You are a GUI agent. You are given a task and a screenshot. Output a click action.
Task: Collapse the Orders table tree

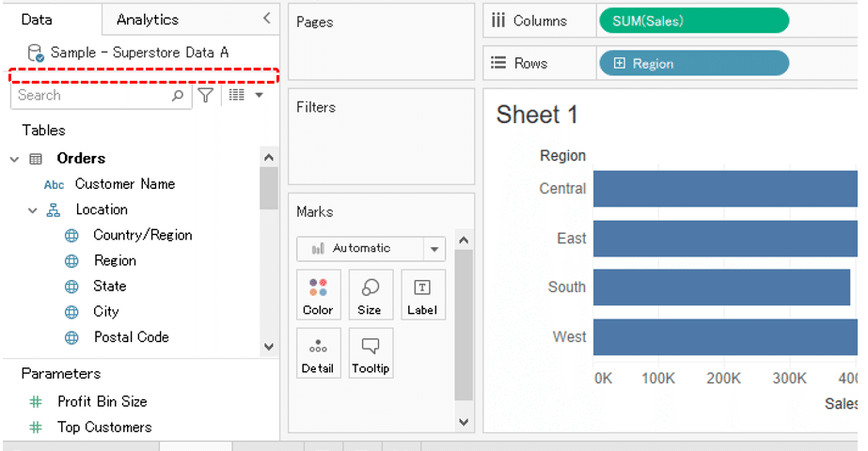tap(15, 159)
